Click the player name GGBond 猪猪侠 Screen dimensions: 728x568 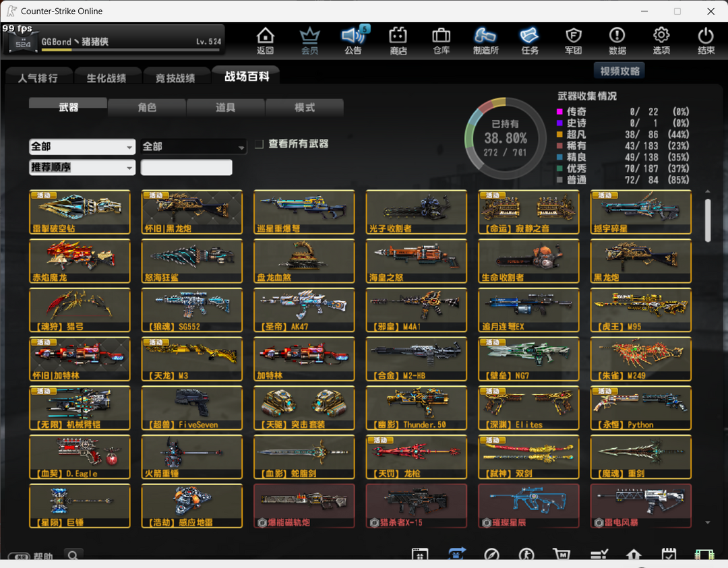tap(75, 42)
